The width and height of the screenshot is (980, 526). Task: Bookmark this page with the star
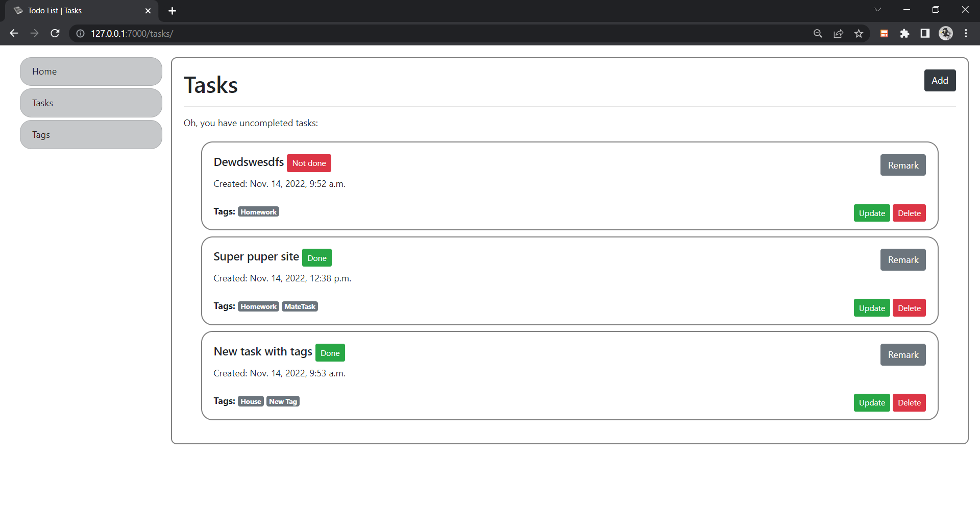pos(859,33)
